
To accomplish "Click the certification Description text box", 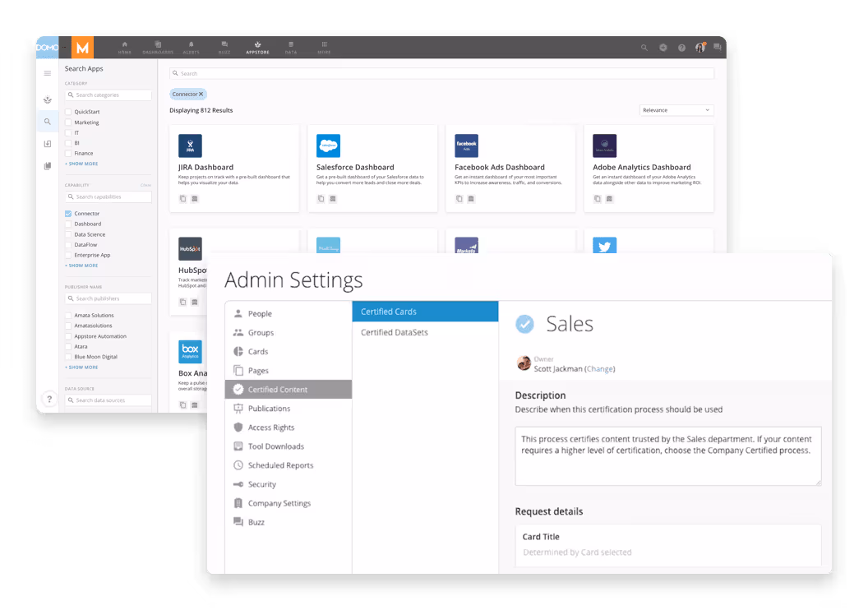I will point(668,456).
